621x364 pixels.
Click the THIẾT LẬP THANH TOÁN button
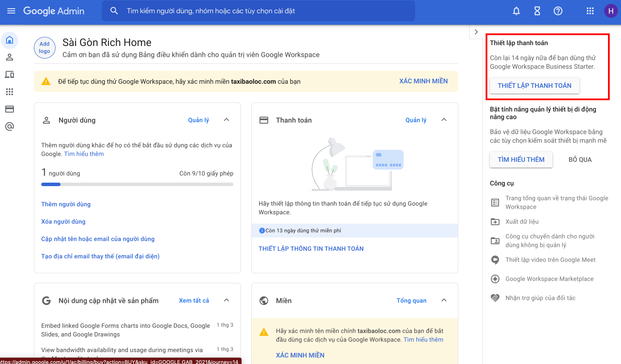535,85
